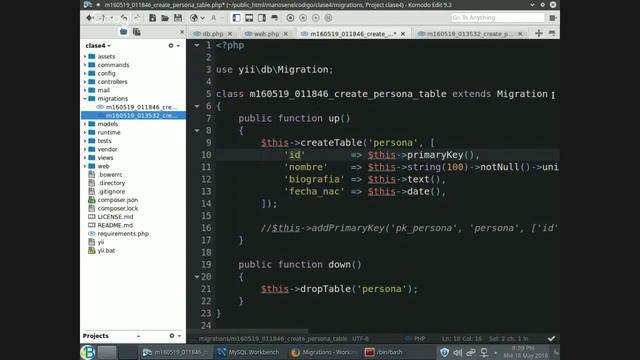Click the browser preview globe icon
Image resolution: width=640 pixels, height=360 pixels.
[194, 18]
